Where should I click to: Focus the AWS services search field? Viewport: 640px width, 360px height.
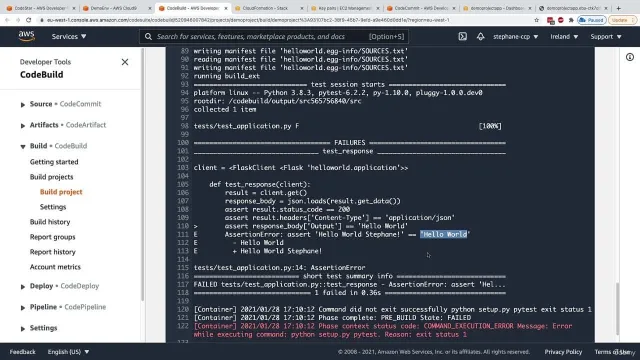point(274,36)
